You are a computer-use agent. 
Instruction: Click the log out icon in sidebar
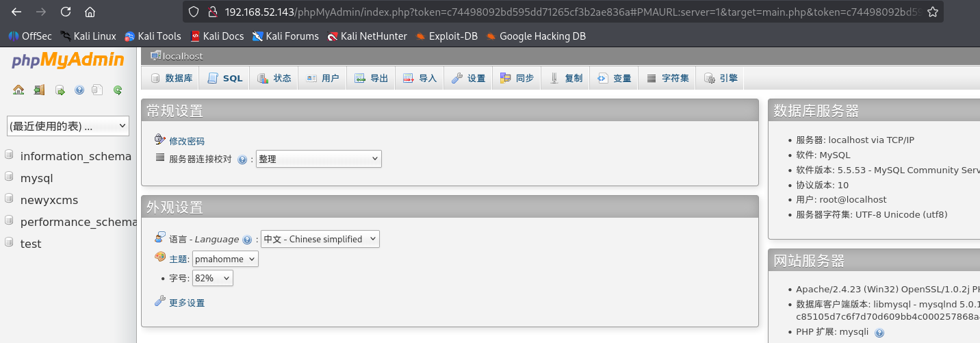[x=39, y=90]
